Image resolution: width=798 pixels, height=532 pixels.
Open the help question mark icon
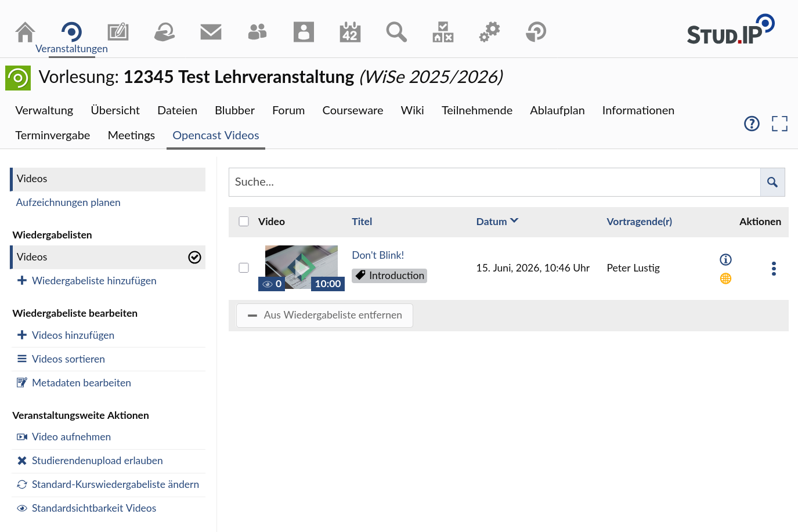point(752,124)
